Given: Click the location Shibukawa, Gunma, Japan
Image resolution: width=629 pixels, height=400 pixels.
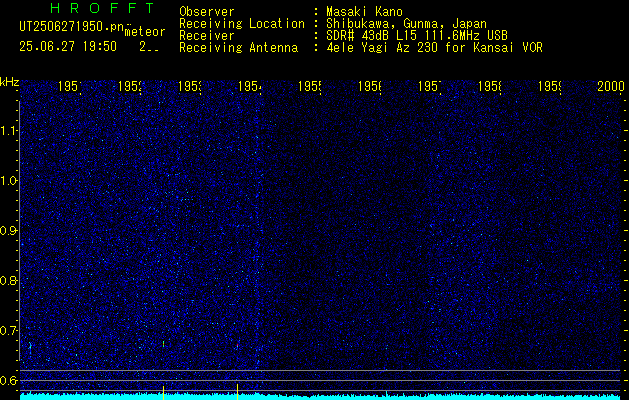Looking at the screenshot, I should [x=406, y=24].
